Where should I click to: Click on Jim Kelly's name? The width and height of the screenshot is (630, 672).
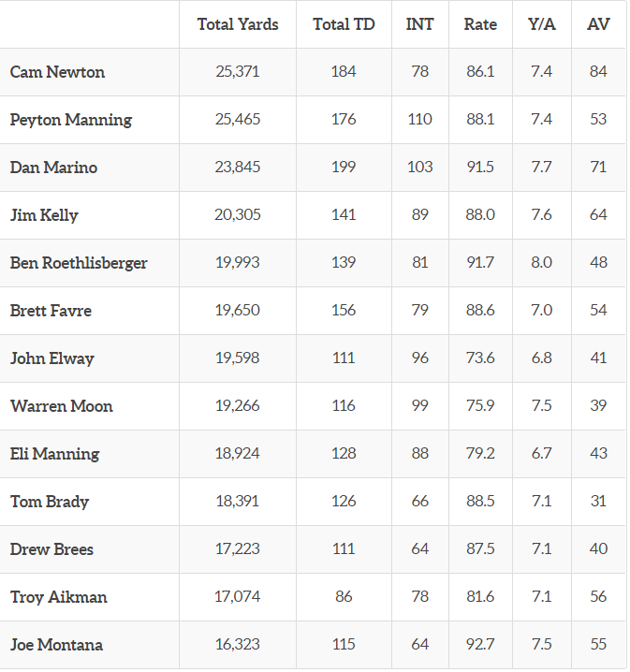44,215
